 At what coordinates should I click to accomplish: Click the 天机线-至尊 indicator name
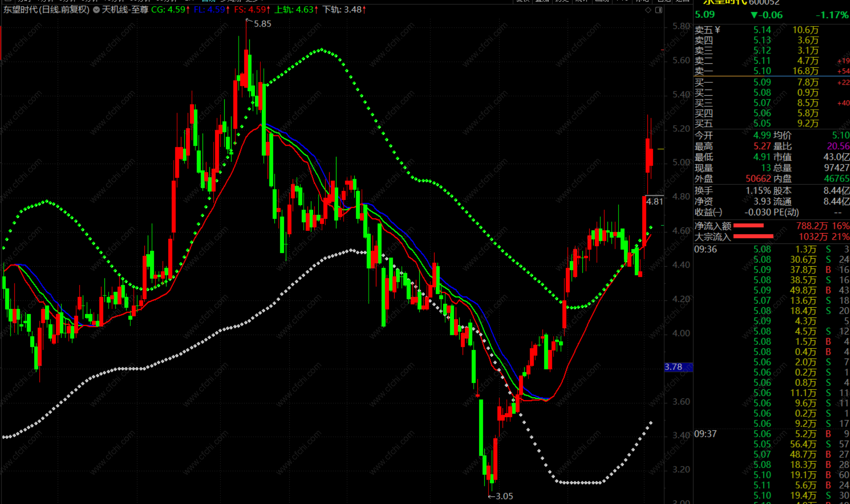(x=125, y=9)
